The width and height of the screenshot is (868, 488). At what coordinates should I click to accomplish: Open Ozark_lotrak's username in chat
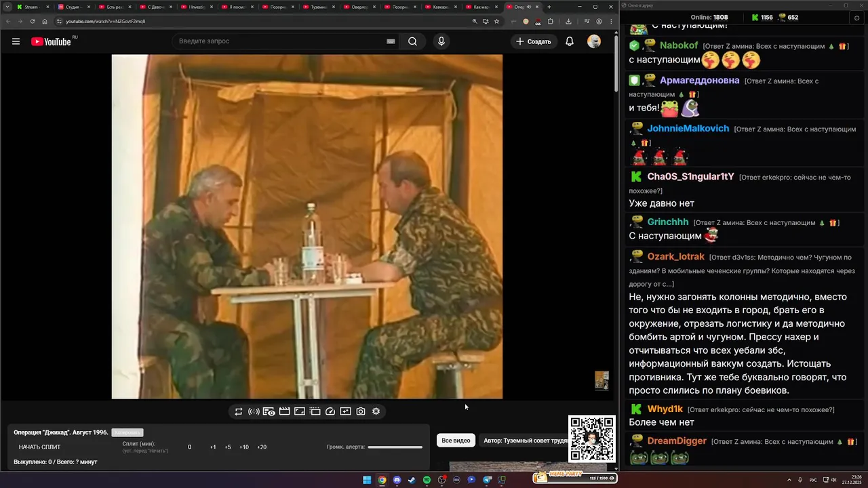[675, 257]
